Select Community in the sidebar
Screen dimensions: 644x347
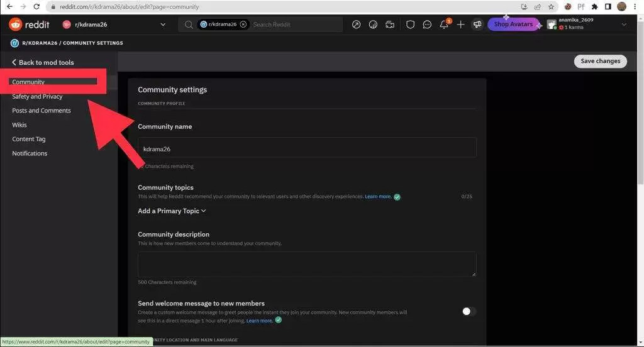tap(28, 82)
